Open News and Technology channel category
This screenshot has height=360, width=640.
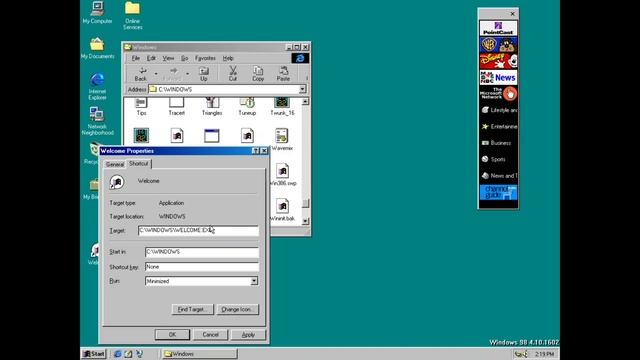point(498,176)
